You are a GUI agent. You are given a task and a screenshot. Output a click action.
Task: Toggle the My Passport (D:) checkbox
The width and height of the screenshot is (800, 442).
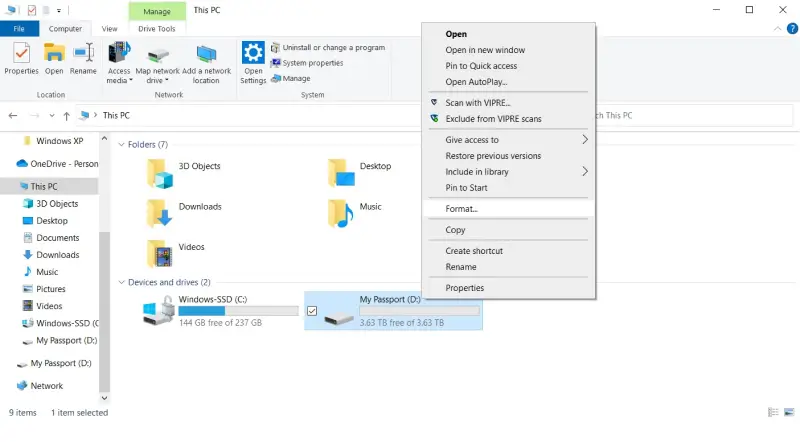312,311
